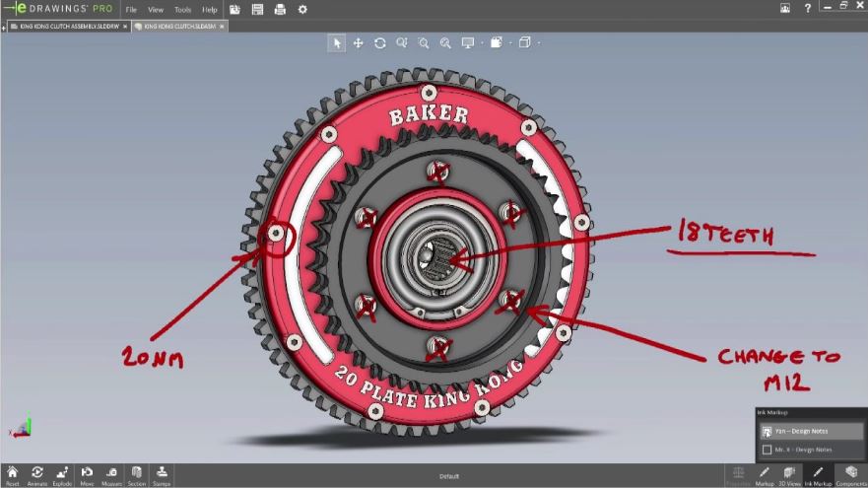The width and height of the screenshot is (868, 488).
Task: Expand the display style dropdown arrow
Action: tap(482, 43)
